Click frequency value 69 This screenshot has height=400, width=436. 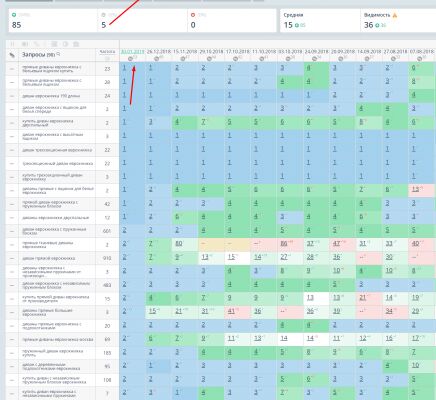107,340
